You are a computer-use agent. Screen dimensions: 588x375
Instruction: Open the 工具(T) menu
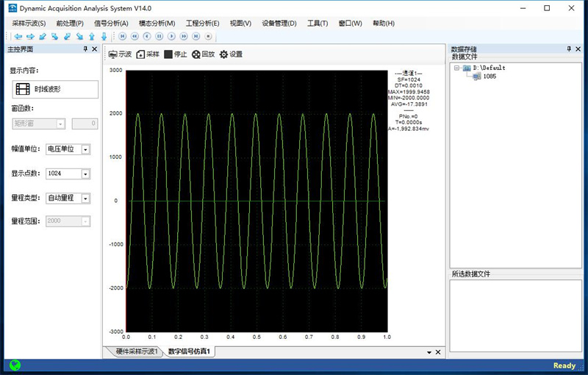pyautogui.click(x=318, y=24)
